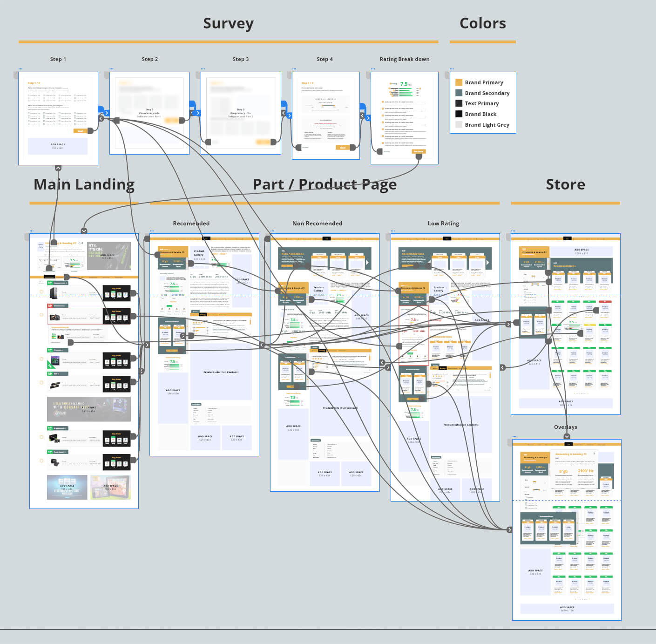
Task: Click the three-dot handle above the Store artboard
Action: click(x=513, y=231)
